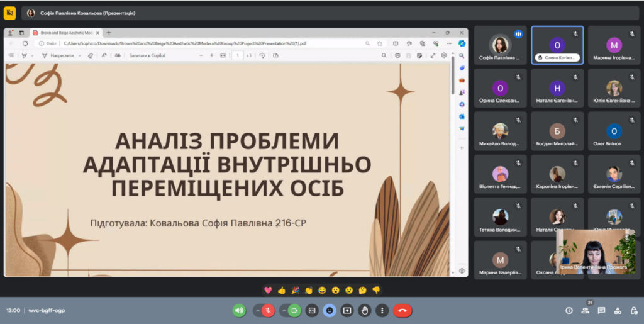Toggle closed captions button

coord(312,310)
